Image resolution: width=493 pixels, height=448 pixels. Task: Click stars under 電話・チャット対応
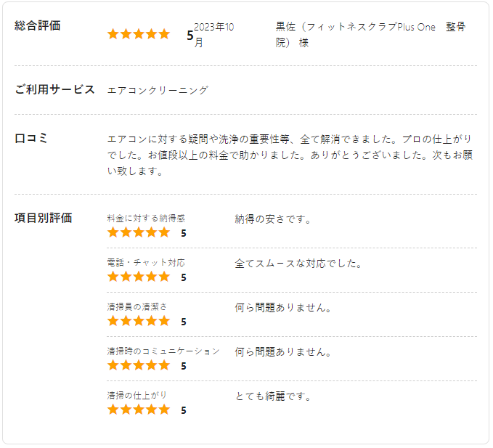point(138,277)
